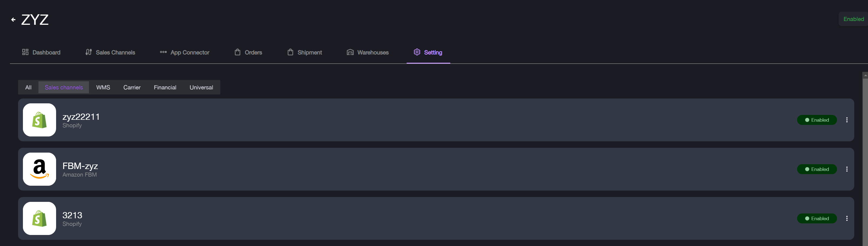Image resolution: width=868 pixels, height=246 pixels.
Task: Click the Dashboard grid icon
Action: click(x=25, y=52)
